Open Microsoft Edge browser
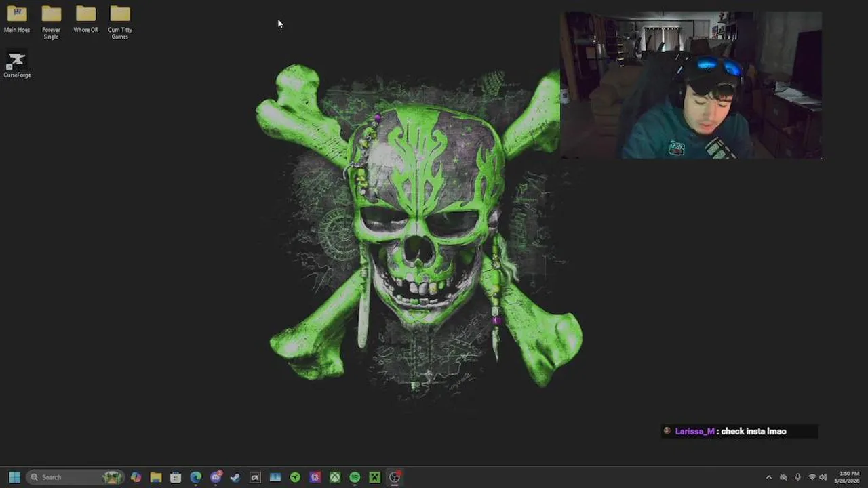The image size is (868, 488). (x=196, y=477)
